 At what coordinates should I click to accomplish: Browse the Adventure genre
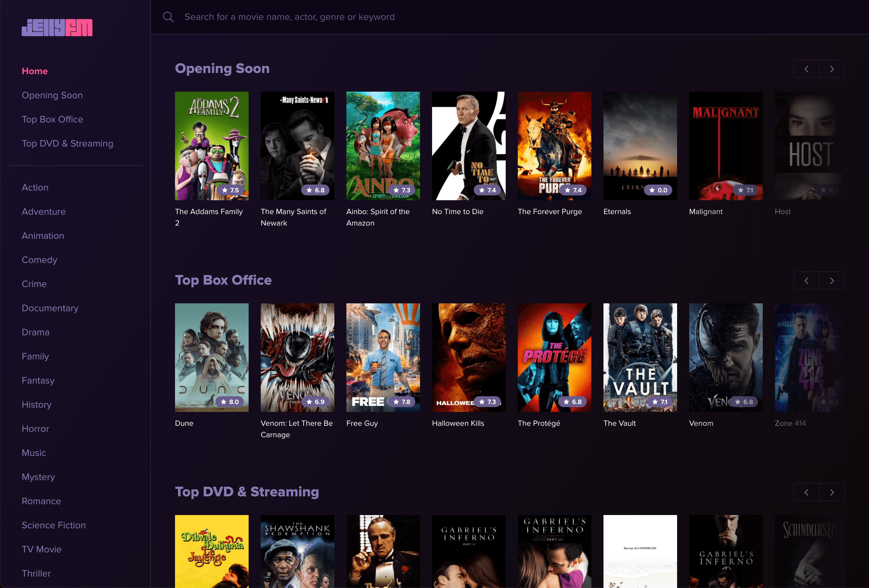[44, 211]
